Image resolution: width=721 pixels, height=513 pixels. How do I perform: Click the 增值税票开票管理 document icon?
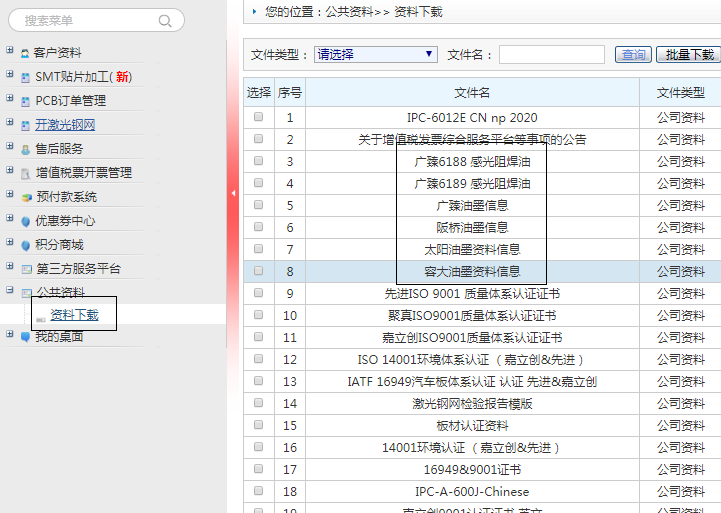pyautogui.click(x=25, y=173)
